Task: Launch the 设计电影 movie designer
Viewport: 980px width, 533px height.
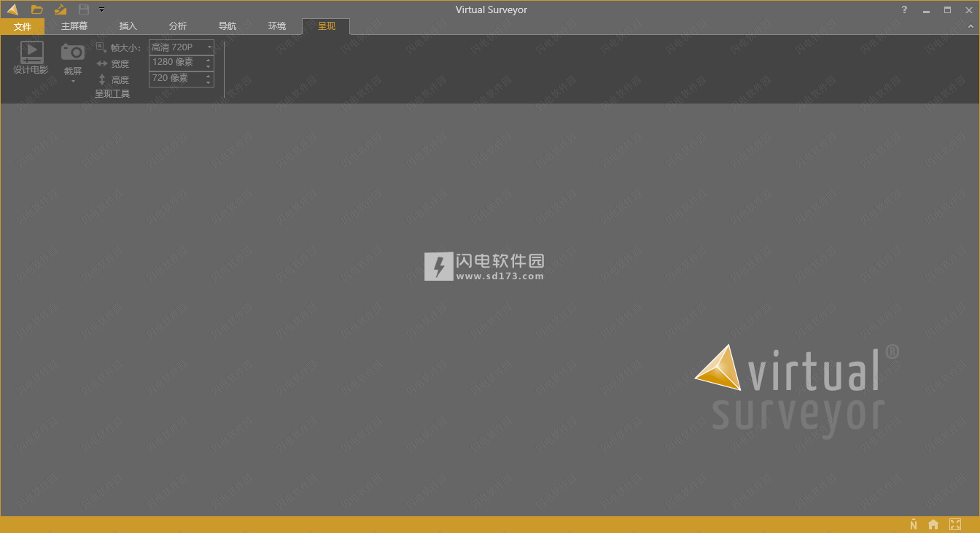Action: tap(31, 58)
